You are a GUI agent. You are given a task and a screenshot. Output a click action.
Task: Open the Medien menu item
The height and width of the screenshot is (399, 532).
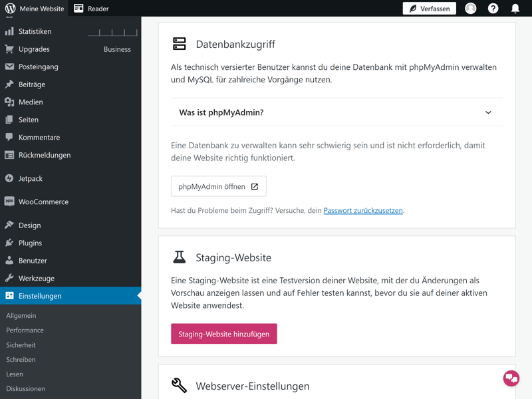tap(31, 102)
